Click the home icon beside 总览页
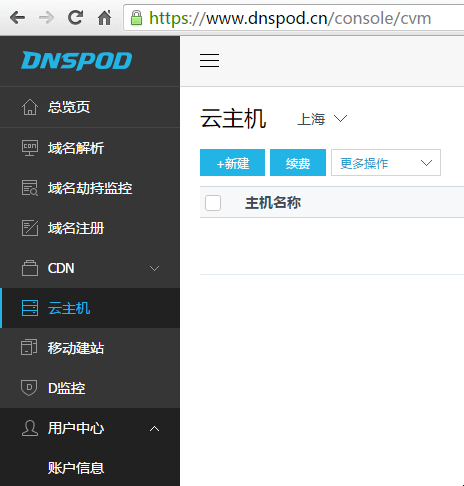464x486 pixels. tap(30, 107)
